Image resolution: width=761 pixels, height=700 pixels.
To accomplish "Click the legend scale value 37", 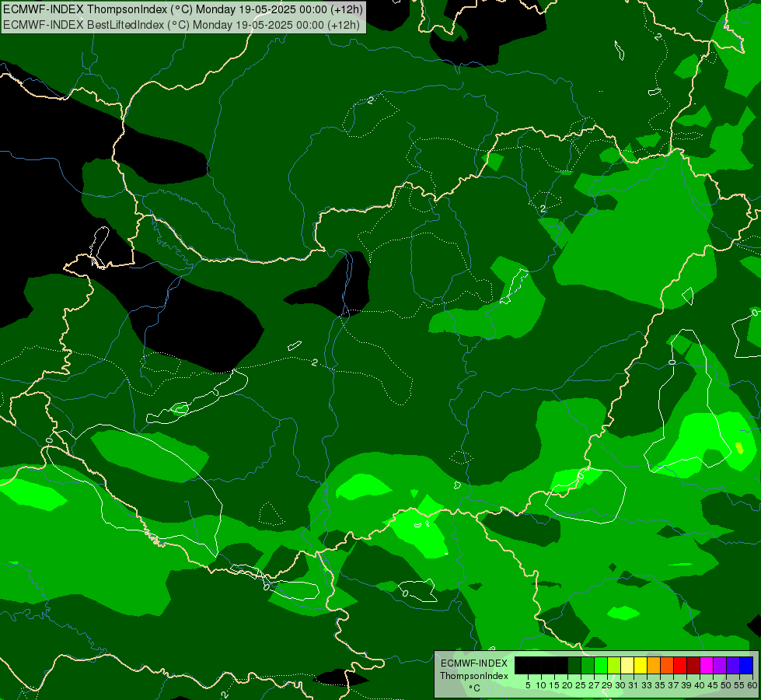I will coord(674,685).
